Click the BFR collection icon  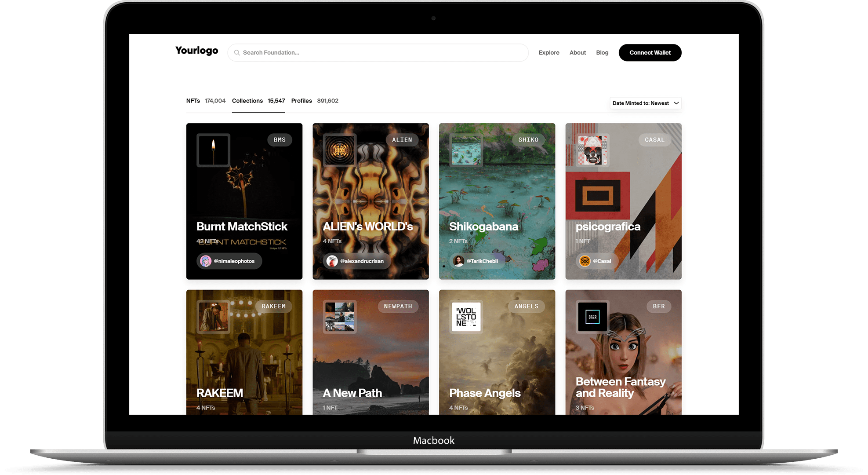tap(592, 317)
